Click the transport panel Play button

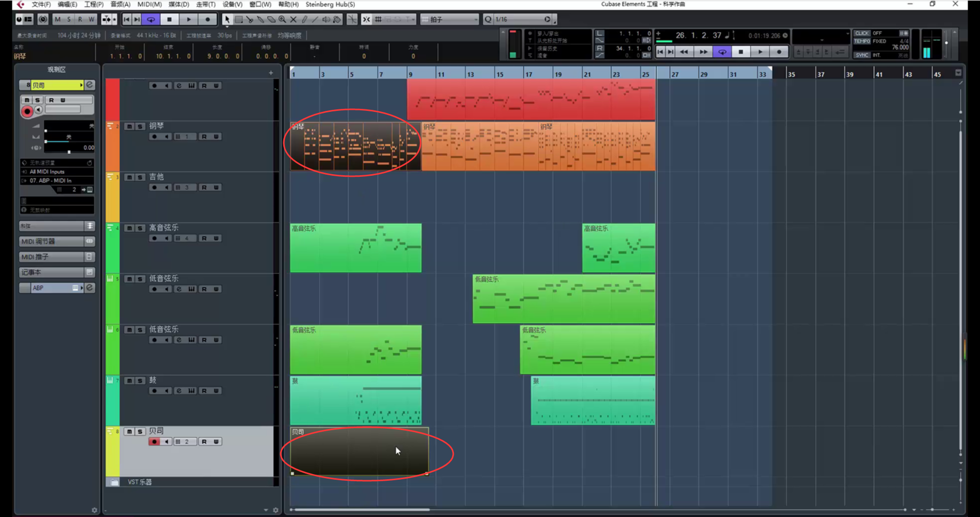(x=761, y=52)
